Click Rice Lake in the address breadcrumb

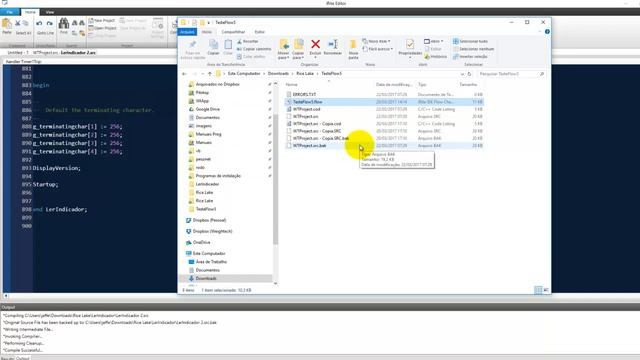pyautogui.click(x=305, y=73)
